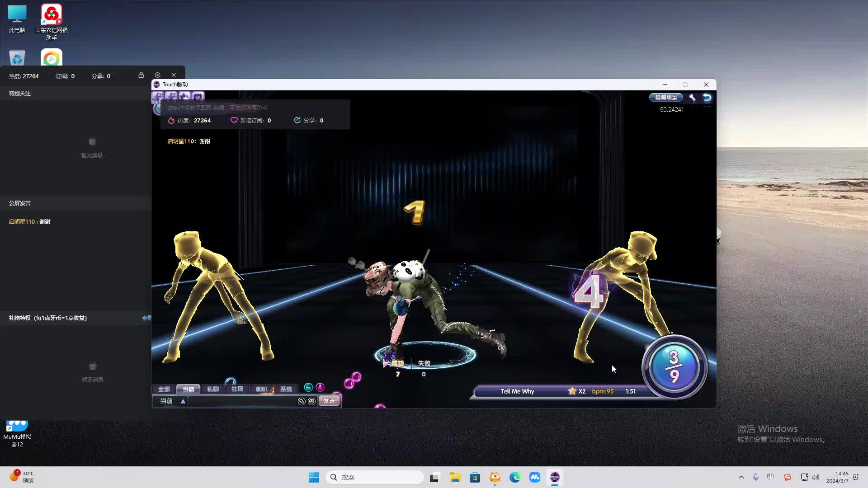Click the lock icon on stream overlay panel
This screenshot has width=868, height=488.
coord(141,75)
